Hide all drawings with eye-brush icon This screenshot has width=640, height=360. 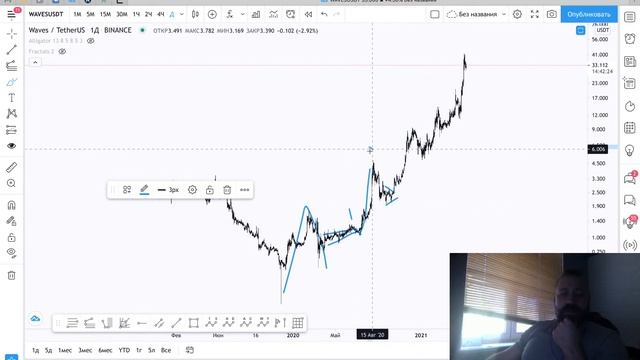click(x=11, y=253)
